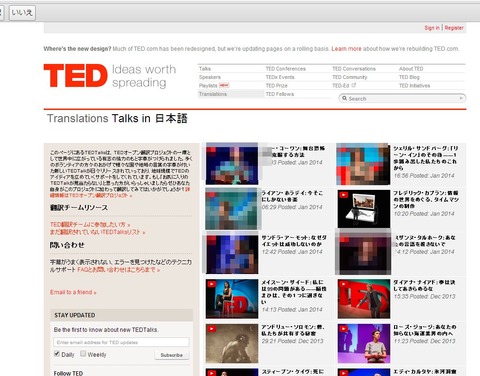Open the シェリル・サンドバーグ talk thumbnail

tap(364, 164)
